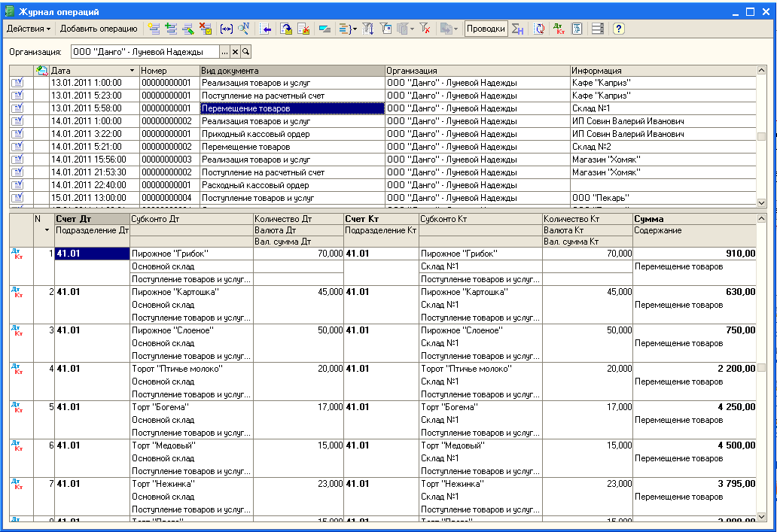Expand the N column dropdown arrow in postings
This screenshot has width=777, height=532.
(x=47, y=230)
